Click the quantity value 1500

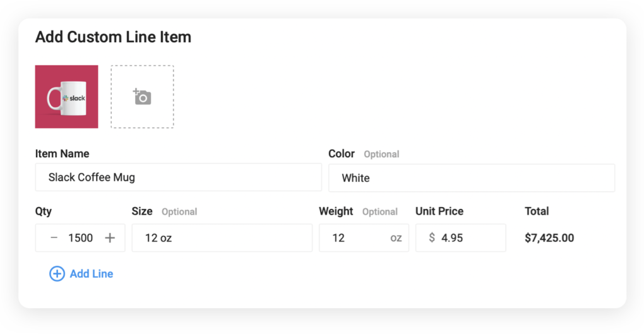(x=80, y=238)
